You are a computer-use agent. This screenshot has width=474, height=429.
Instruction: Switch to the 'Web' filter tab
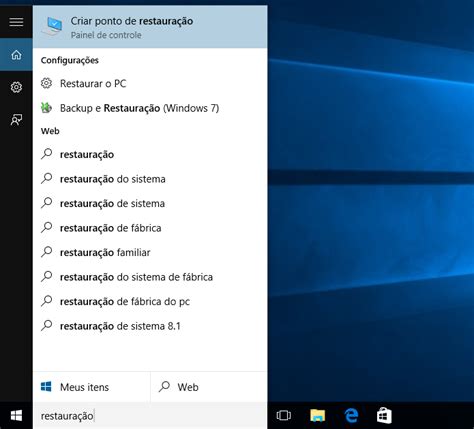[x=209, y=387]
